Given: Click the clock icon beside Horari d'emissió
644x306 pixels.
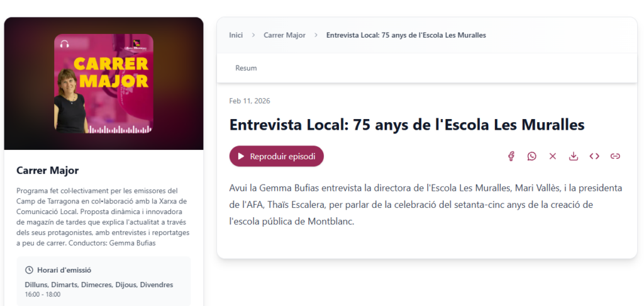Looking at the screenshot, I should click(x=29, y=270).
